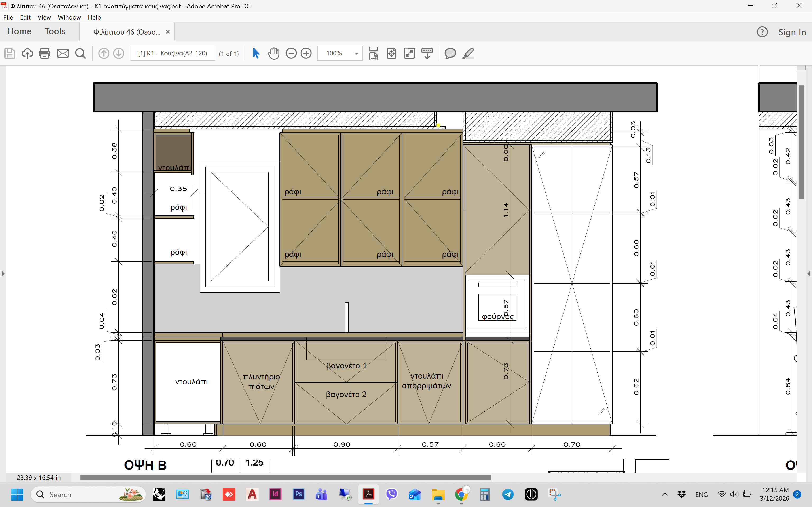Viewport: 812px width, 507px height.
Task: Click the Sign In link
Action: tap(792, 32)
